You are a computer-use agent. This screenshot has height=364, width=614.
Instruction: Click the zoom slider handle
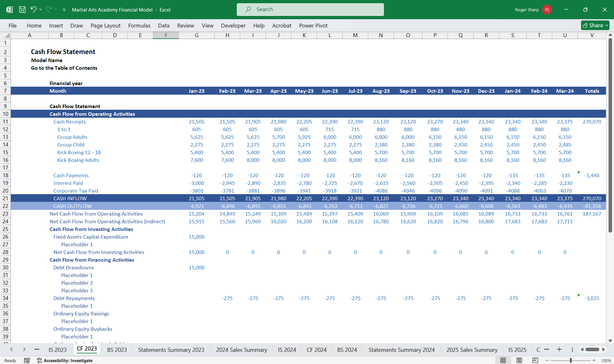(x=570, y=360)
